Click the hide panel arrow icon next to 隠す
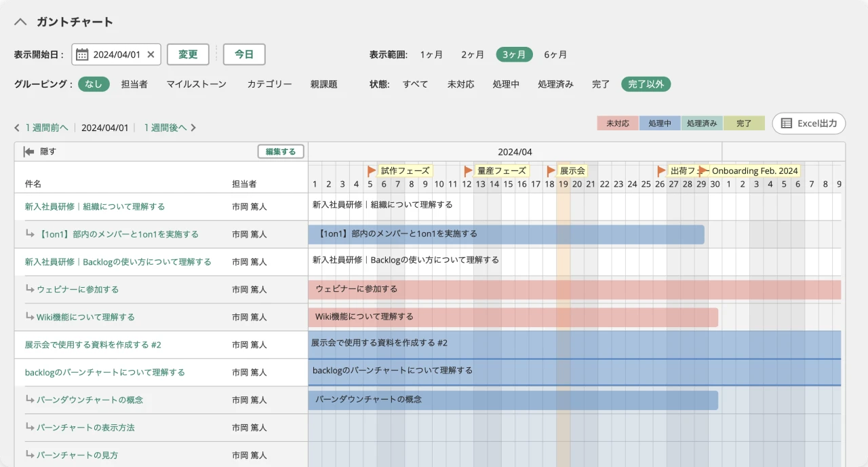Screen dimensions: 868x467 pyautogui.click(x=28, y=151)
